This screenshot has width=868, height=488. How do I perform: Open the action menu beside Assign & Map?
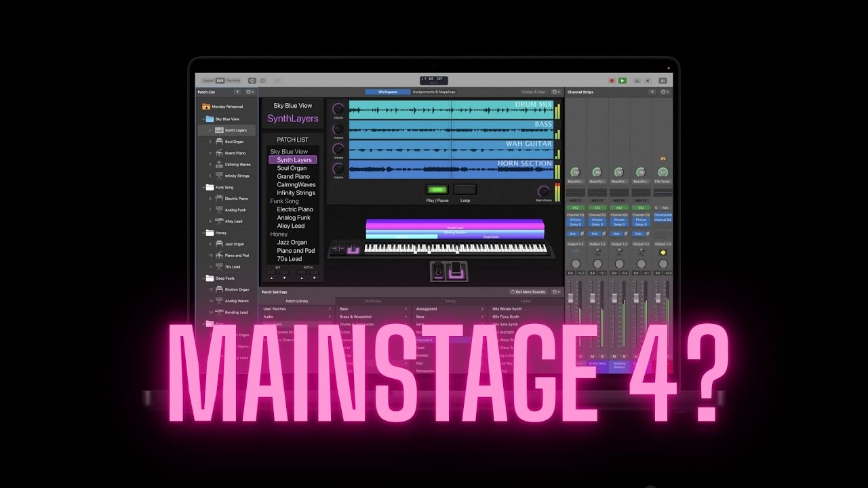(x=556, y=91)
